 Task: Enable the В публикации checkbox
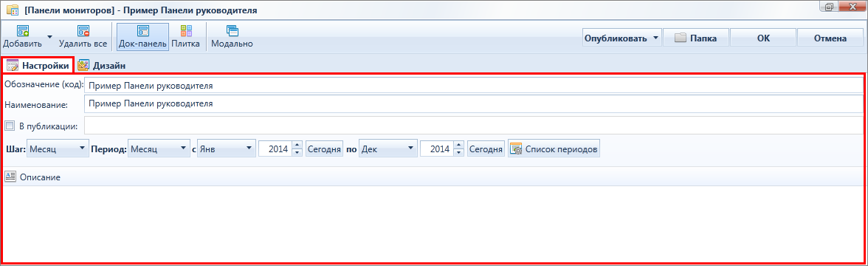point(10,126)
